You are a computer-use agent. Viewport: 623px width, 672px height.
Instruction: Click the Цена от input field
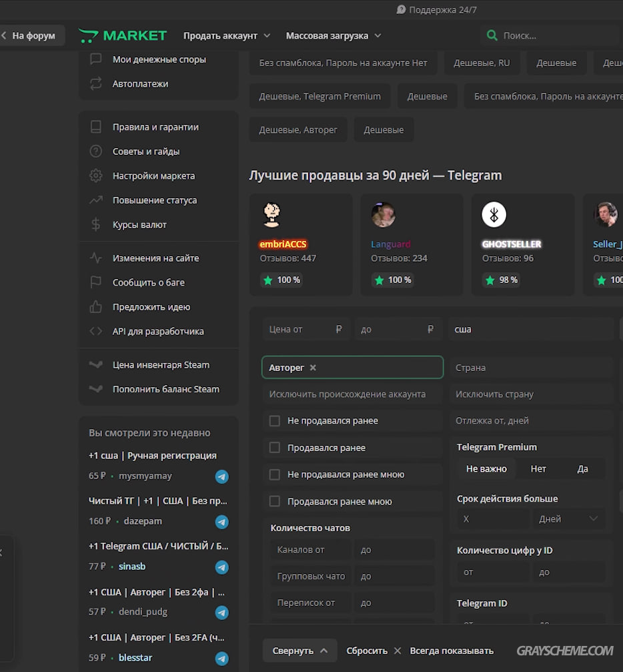[x=306, y=329]
